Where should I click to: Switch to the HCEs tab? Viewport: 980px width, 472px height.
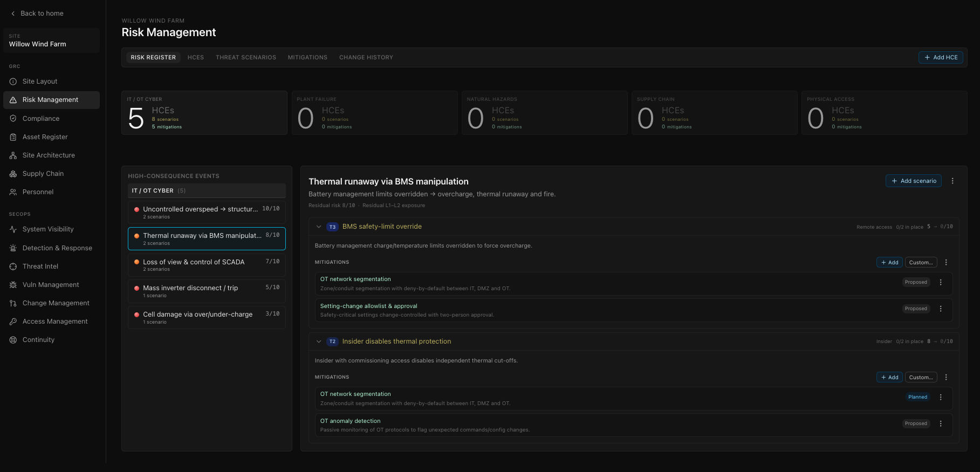(196, 58)
